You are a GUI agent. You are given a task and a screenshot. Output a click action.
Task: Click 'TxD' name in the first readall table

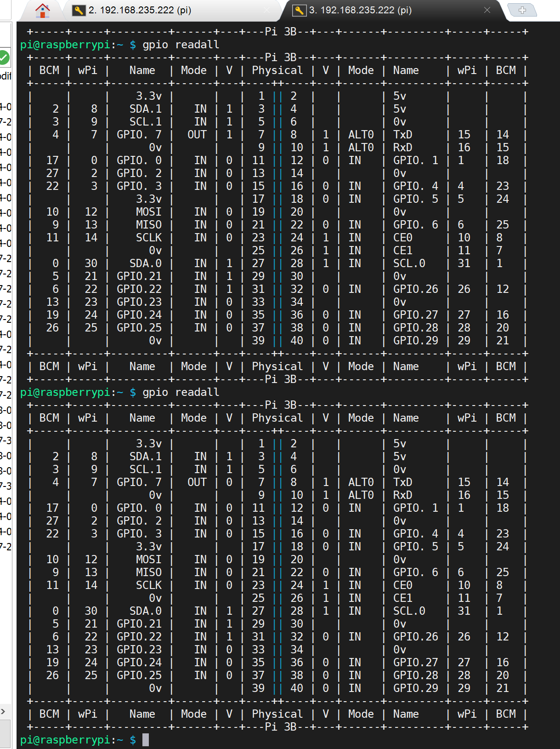coord(403,135)
